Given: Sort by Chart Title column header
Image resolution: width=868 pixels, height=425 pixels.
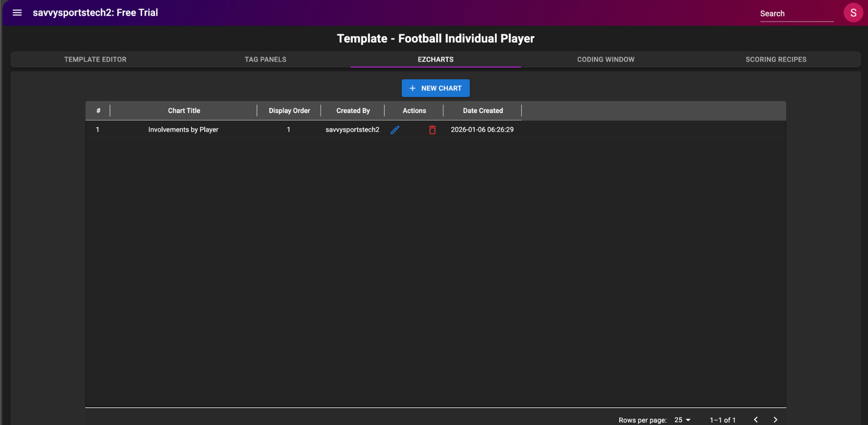Looking at the screenshot, I should pos(184,111).
